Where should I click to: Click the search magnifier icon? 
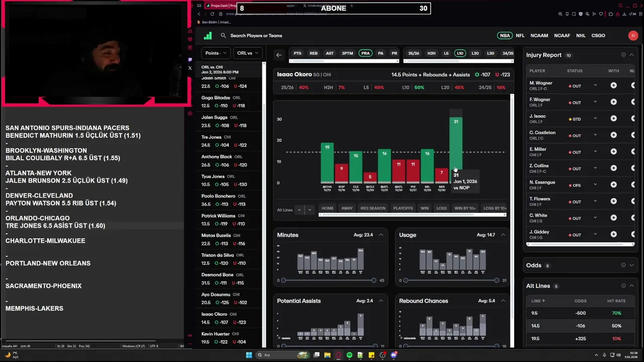(x=223, y=36)
